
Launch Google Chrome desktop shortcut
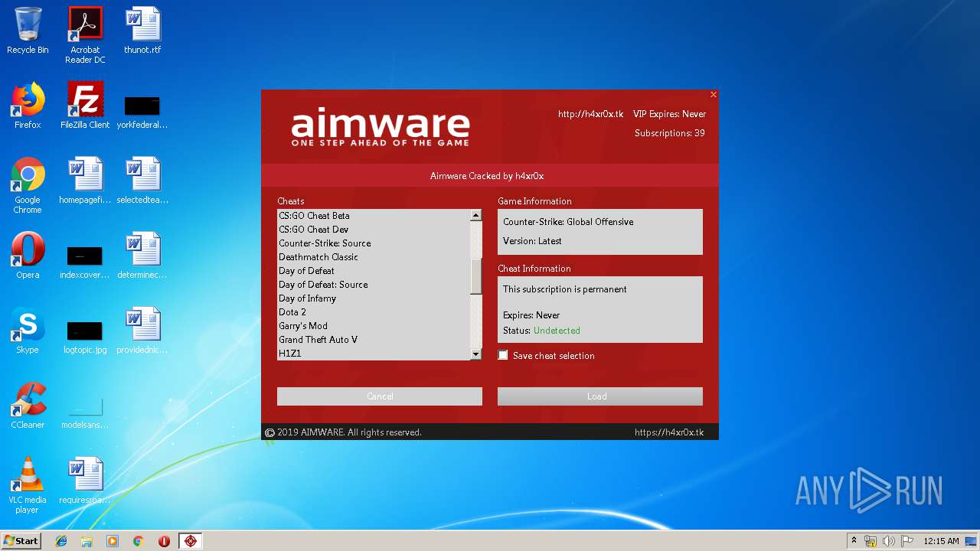(28, 186)
